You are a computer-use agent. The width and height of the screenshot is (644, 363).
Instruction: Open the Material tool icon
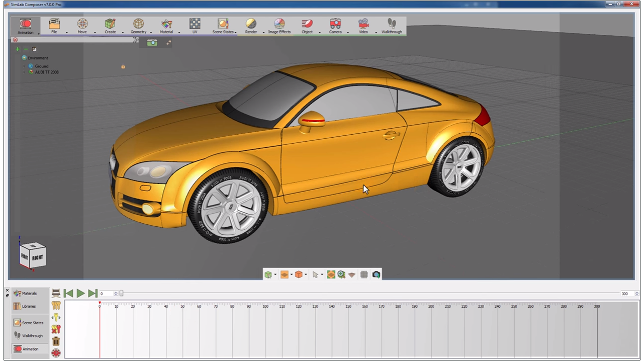pyautogui.click(x=166, y=24)
